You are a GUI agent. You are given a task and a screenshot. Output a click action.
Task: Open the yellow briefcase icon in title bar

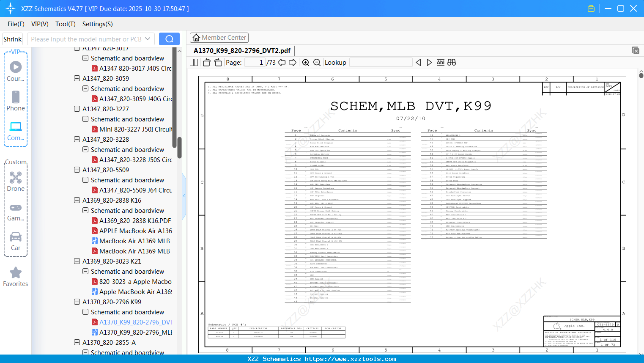[x=591, y=8]
